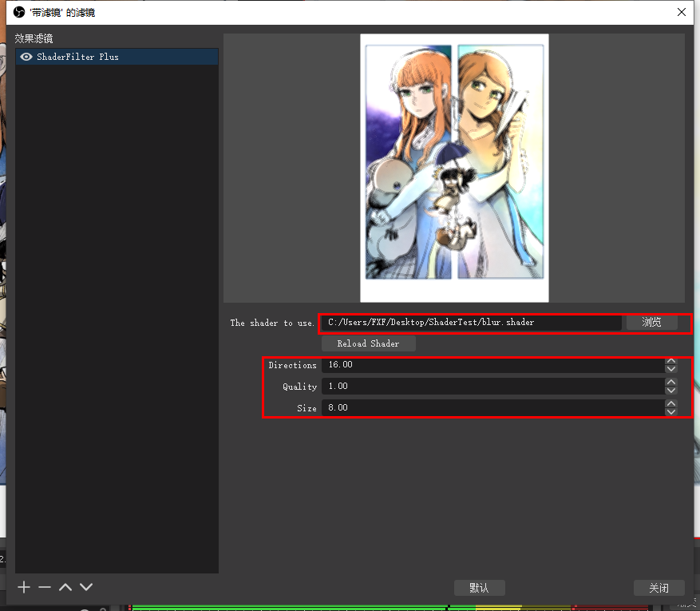Click the Directions label
Viewport: 700px width, 611px height.
click(292, 365)
